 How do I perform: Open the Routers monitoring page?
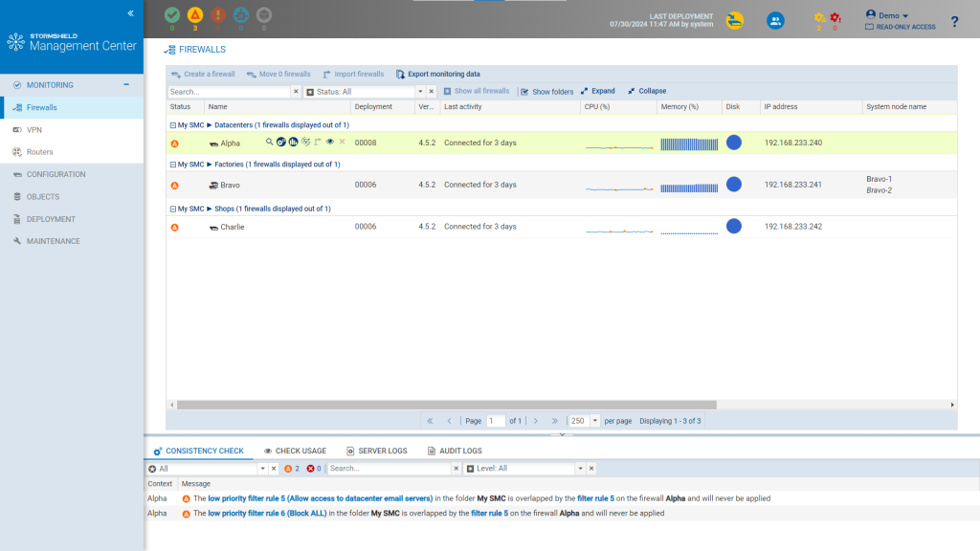pos(72,152)
